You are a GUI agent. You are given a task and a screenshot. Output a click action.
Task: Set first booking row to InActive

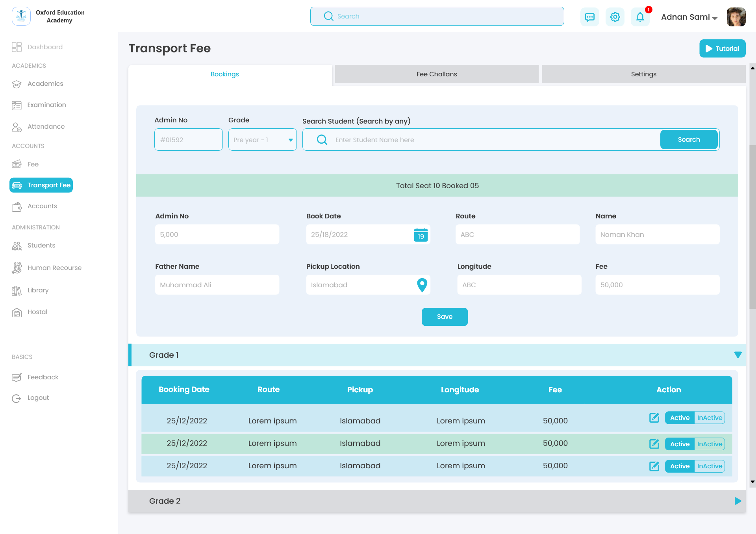(710, 418)
